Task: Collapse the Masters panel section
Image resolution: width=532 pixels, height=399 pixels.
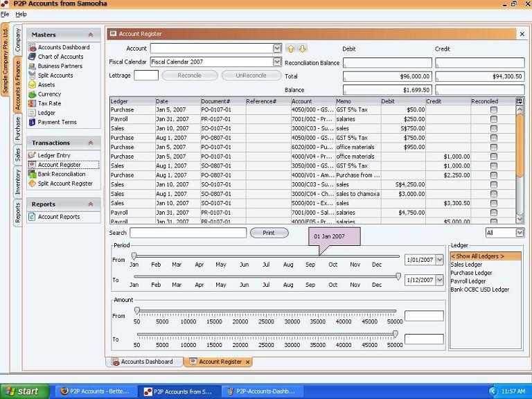Action: tap(90, 35)
